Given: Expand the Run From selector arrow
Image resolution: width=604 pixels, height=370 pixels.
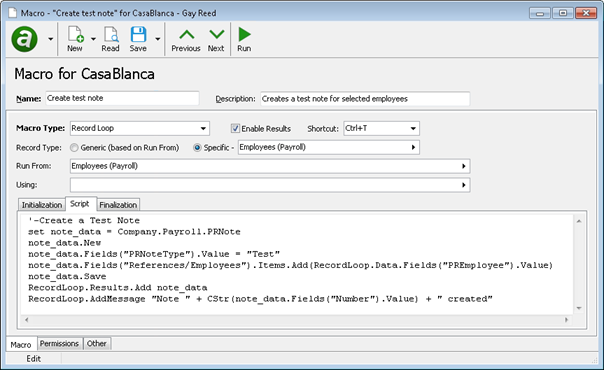Looking at the screenshot, I should click(464, 166).
